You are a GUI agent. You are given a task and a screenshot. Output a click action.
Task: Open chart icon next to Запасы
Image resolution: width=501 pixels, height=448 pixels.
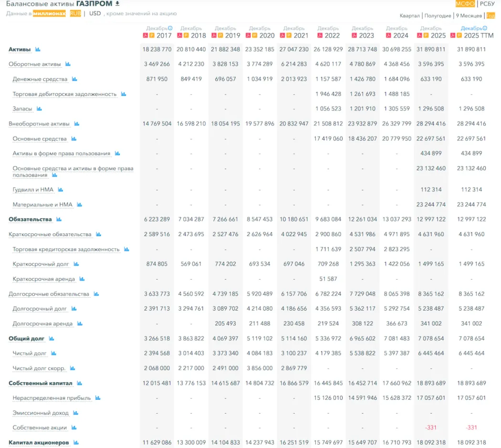[39, 109]
